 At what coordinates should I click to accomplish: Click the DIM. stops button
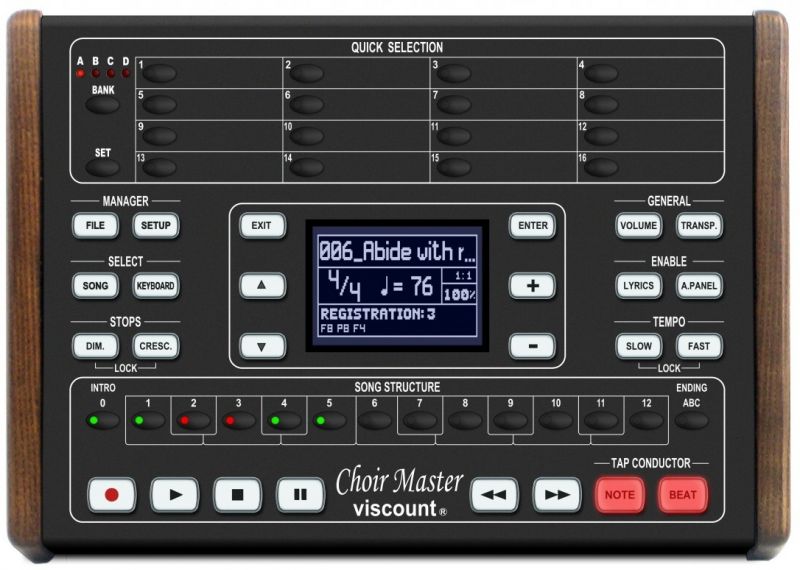tap(95, 346)
